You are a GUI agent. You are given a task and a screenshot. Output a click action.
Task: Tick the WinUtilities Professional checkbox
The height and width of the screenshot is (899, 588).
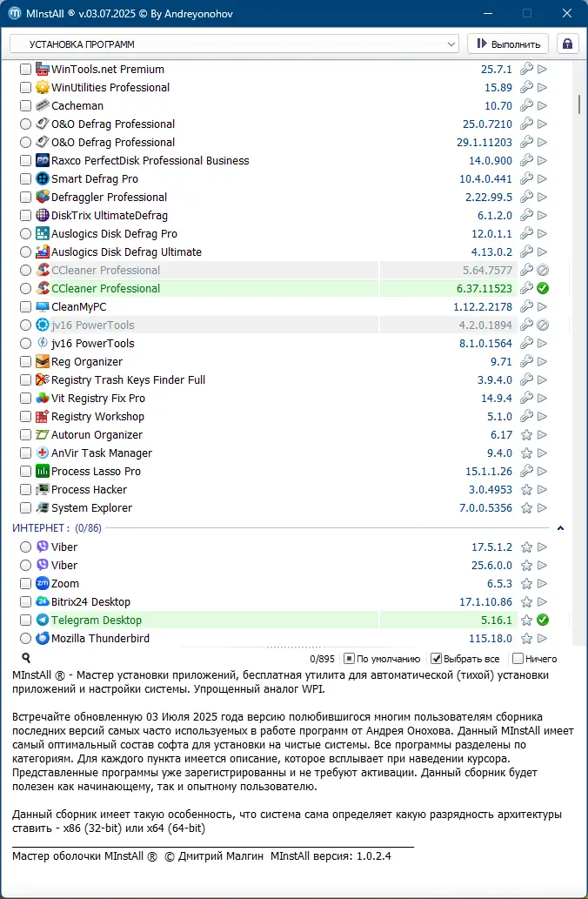pyautogui.click(x=25, y=88)
